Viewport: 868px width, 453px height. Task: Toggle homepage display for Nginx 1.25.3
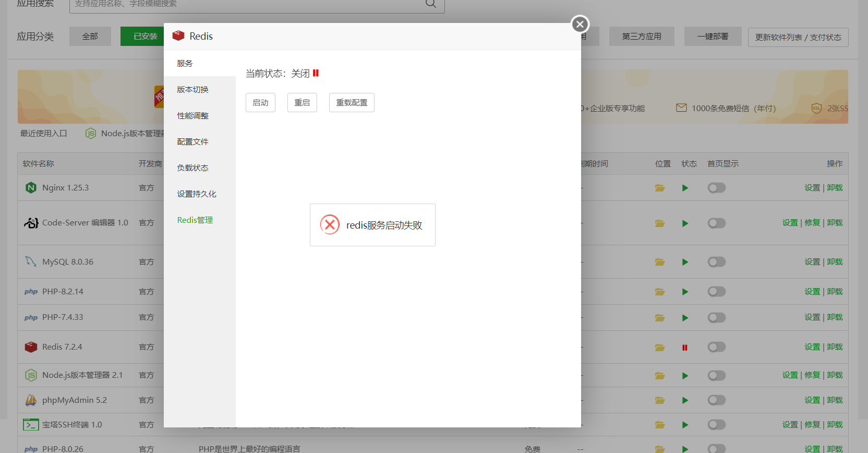point(717,188)
